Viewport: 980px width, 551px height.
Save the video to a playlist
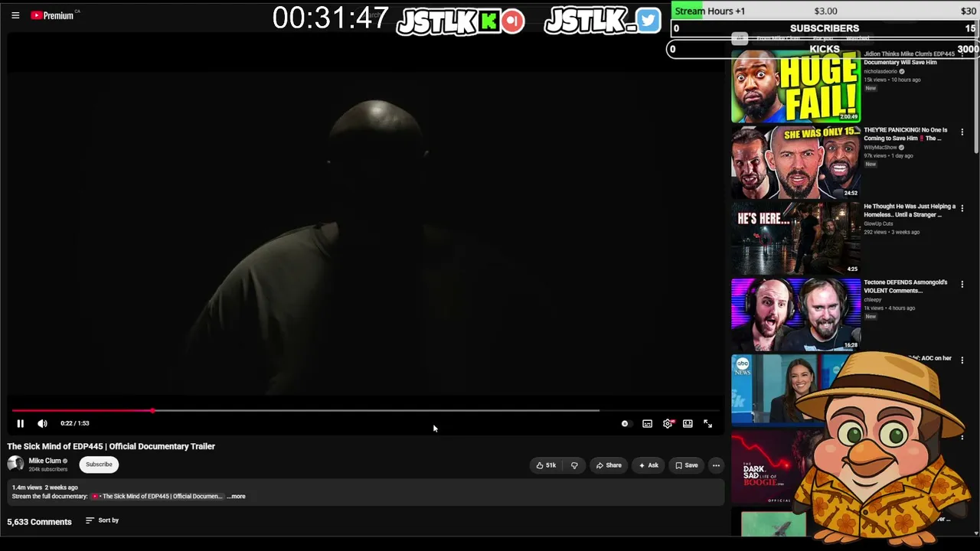pyautogui.click(x=686, y=465)
